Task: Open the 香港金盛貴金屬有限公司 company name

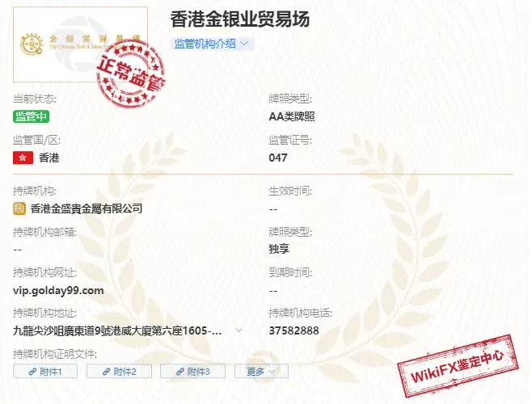Action: [x=87, y=208]
